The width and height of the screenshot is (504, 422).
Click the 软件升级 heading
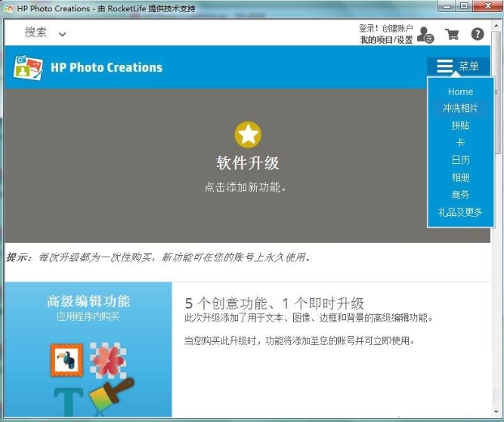tap(248, 163)
